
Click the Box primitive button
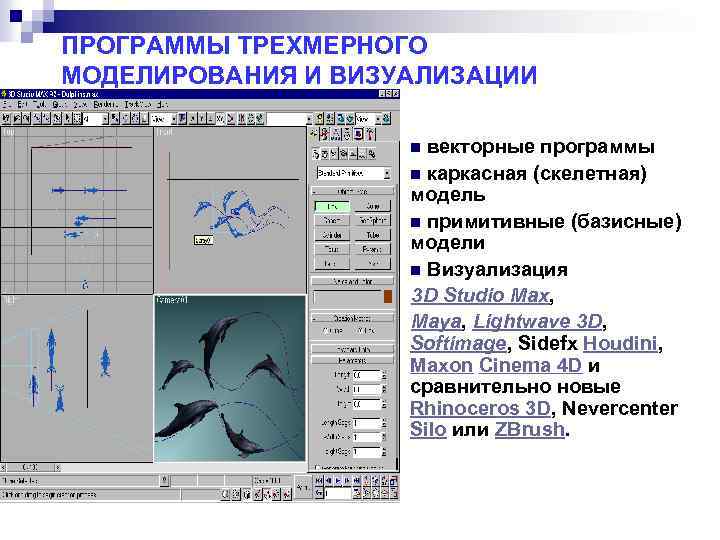coord(332,207)
